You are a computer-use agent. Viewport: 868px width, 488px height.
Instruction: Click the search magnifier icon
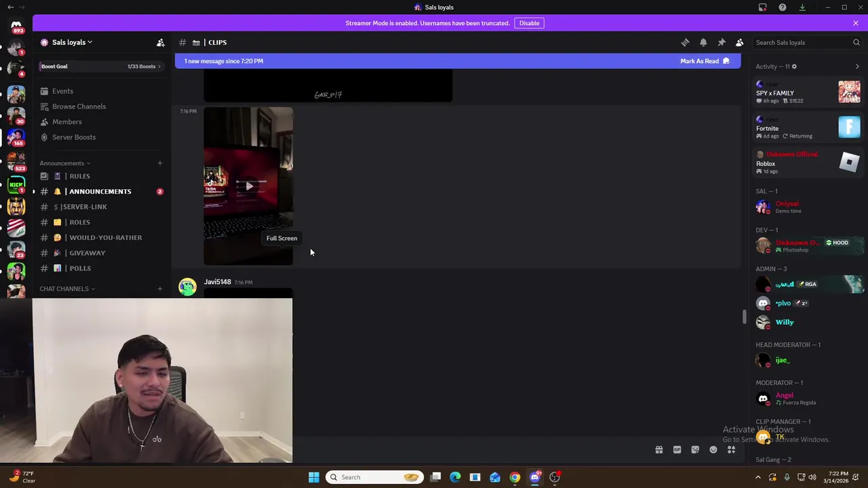[856, 42]
